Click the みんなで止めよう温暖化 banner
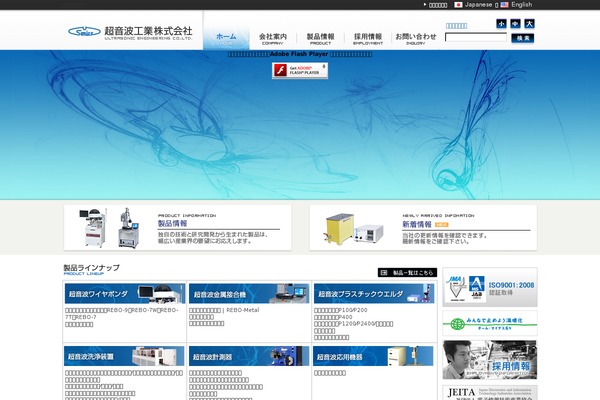The height and width of the screenshot is (400, 600). (490, 323)
